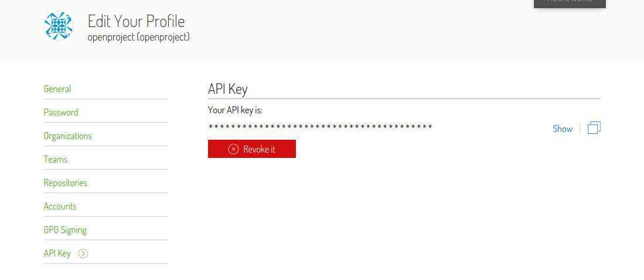The width and height of the screenshot is (644, 280).
Task: Select Teams in the sidebar
Action: click(x=56, y=160)
